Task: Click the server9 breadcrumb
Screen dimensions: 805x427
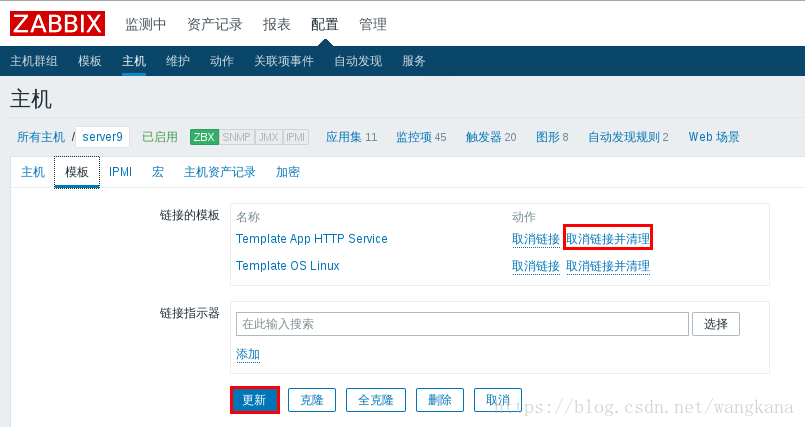Action: [103, 137]
